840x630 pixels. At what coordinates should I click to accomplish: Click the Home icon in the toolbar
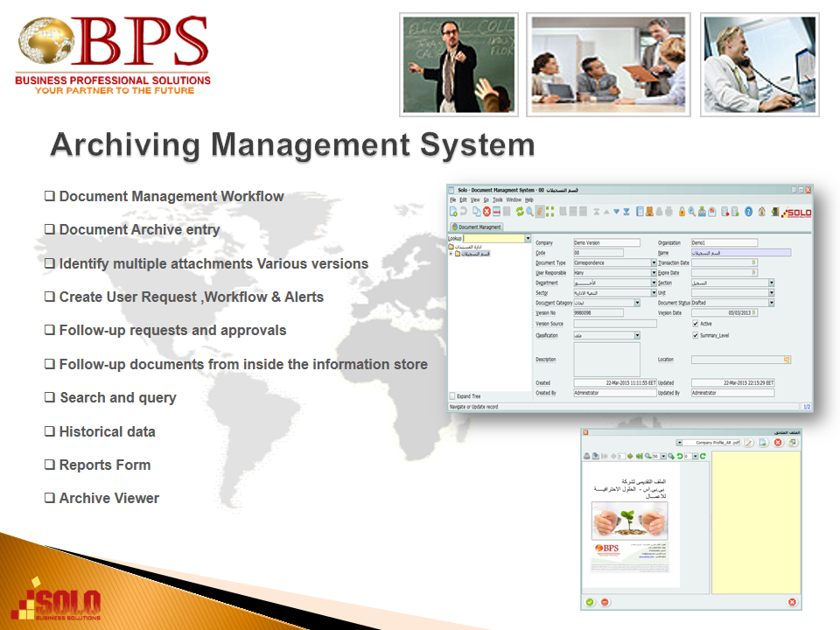click(762, 212)
